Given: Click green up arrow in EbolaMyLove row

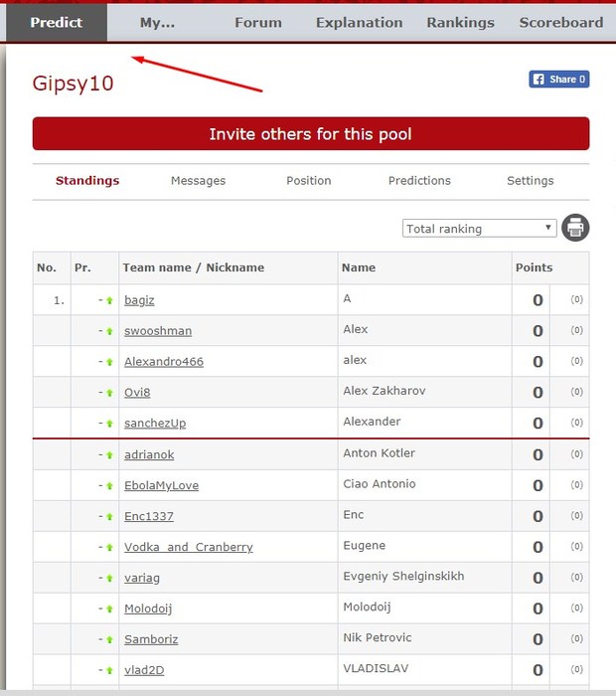Looking at the screenshot, I should click(109, 485).
